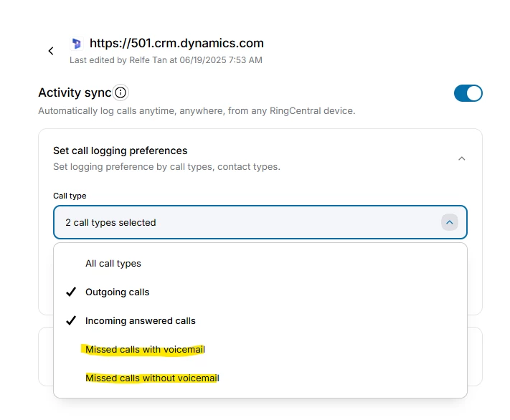Click the '2 call types selected' field
Viewport: 510px width, 420px height.
pos(260,222)
